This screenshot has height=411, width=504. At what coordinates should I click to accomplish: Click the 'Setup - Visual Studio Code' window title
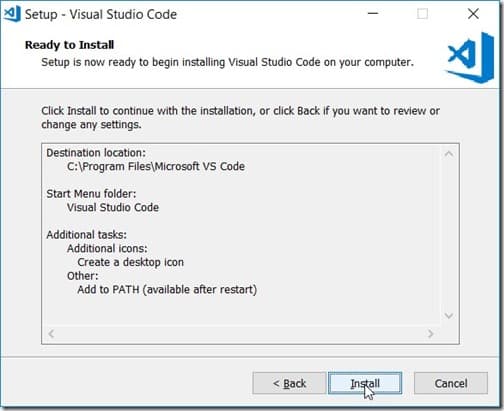point(101,14)
